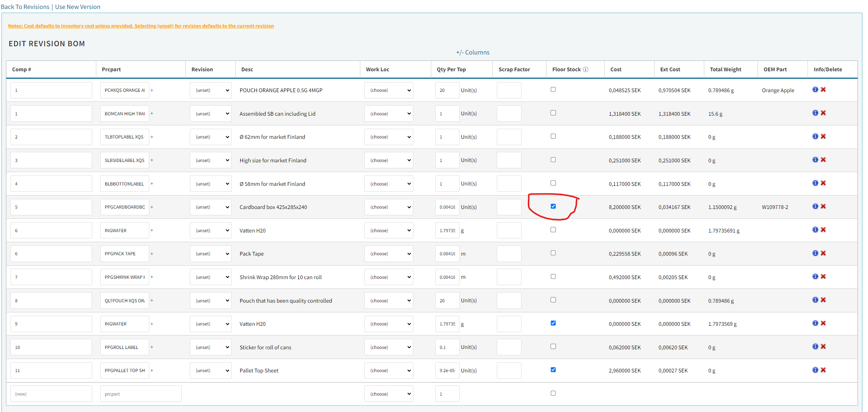Delete the Sticker for roll of cans row
Image resolution: width=868 pixels, height=412 pixels.
(823, 346)
